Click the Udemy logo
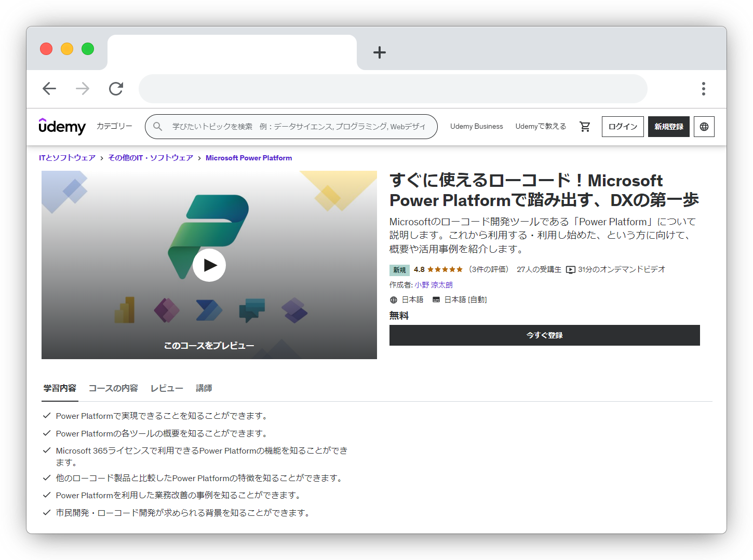Screen dimensions: 753x560 click(62, 126)
